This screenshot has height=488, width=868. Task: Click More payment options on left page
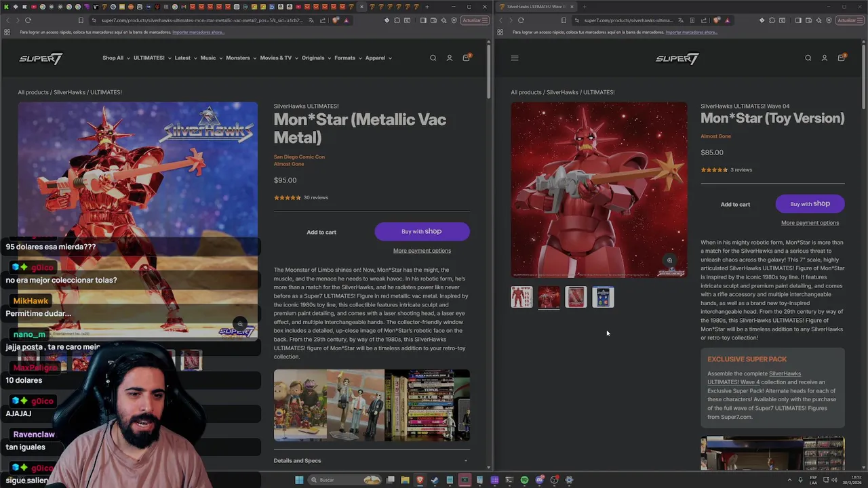click(422, 251)
